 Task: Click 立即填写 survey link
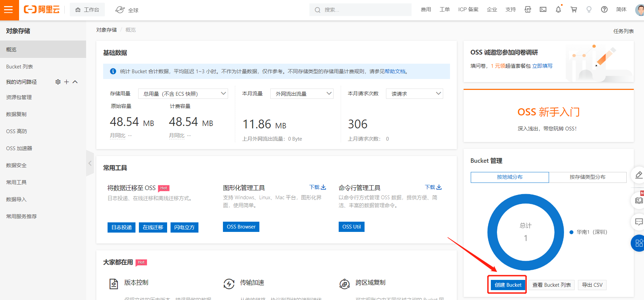coord(543,66)
